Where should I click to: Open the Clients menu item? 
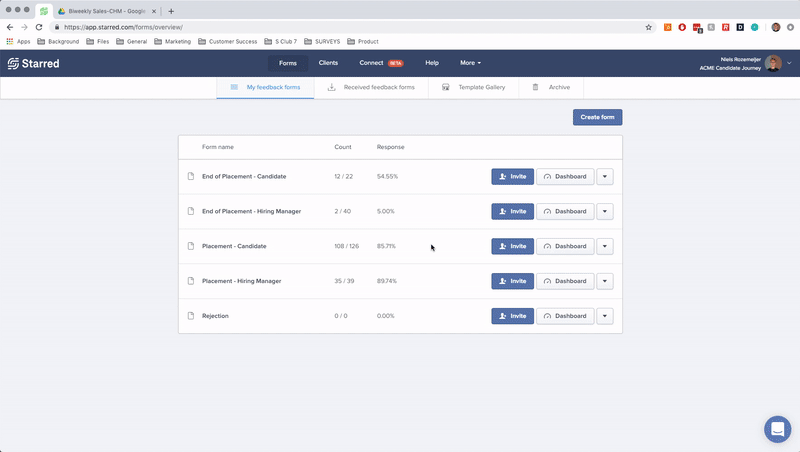tap(328, 63)
